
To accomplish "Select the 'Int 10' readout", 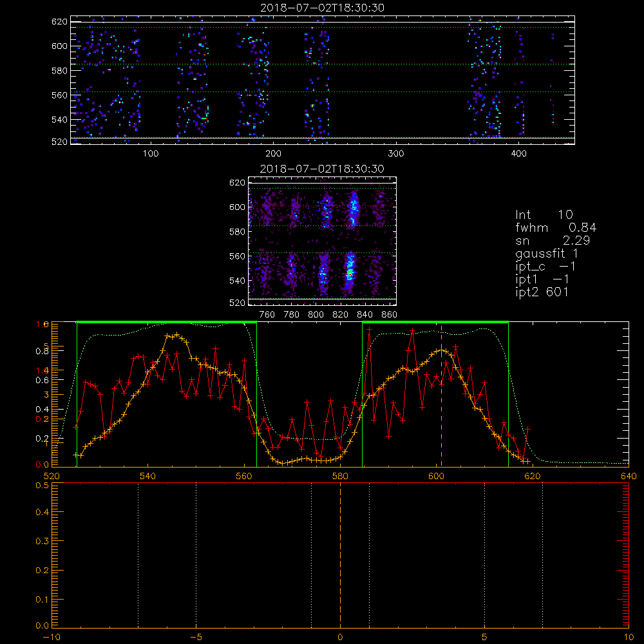I will point(544,215).
